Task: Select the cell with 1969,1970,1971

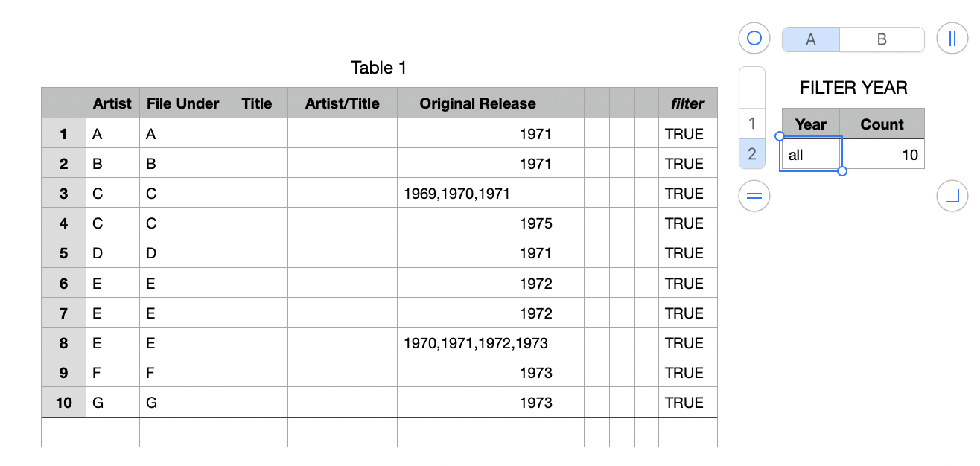Action: pos(477,194)
